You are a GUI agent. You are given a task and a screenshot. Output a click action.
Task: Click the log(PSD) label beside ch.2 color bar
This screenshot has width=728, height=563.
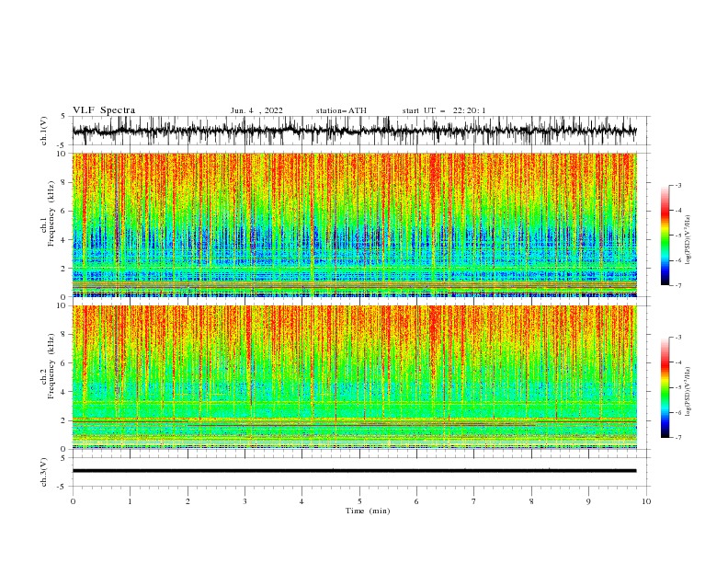[x=688, y=392]
